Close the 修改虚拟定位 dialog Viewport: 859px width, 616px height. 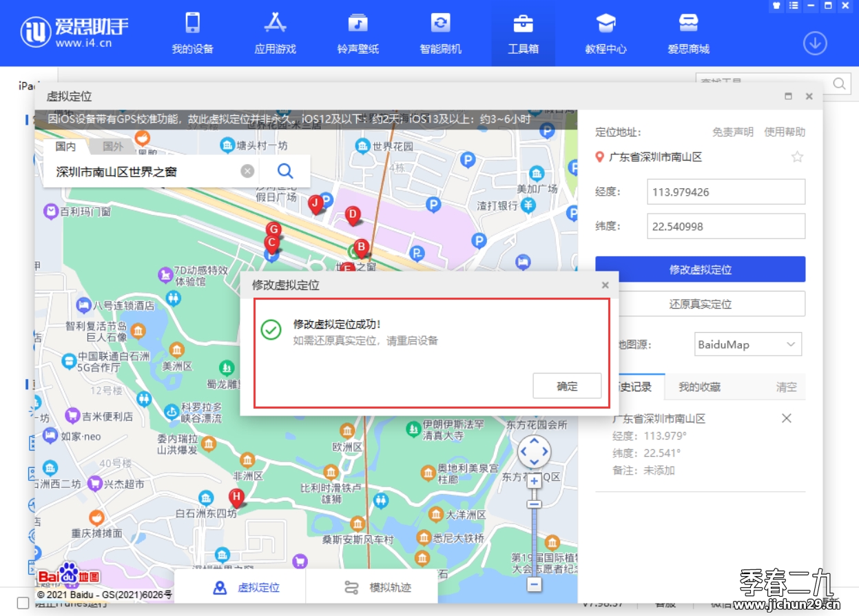pos(605,285)
